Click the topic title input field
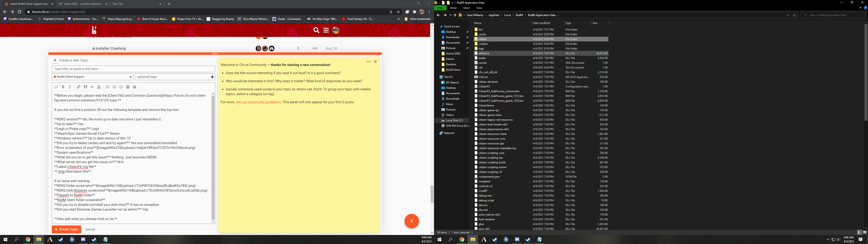The image size is (868, 244). click(133, 69)
